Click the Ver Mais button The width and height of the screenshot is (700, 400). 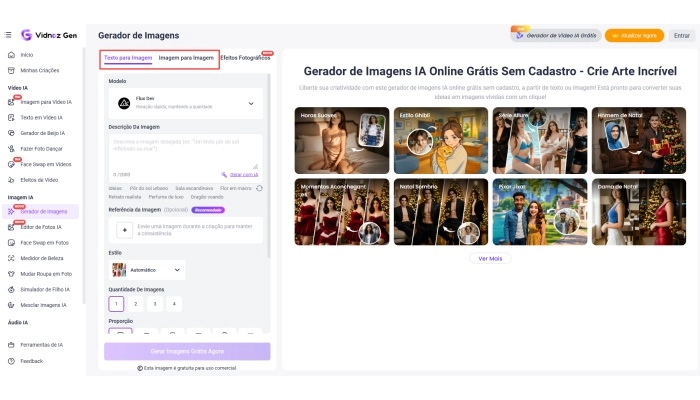click(490, 258)
